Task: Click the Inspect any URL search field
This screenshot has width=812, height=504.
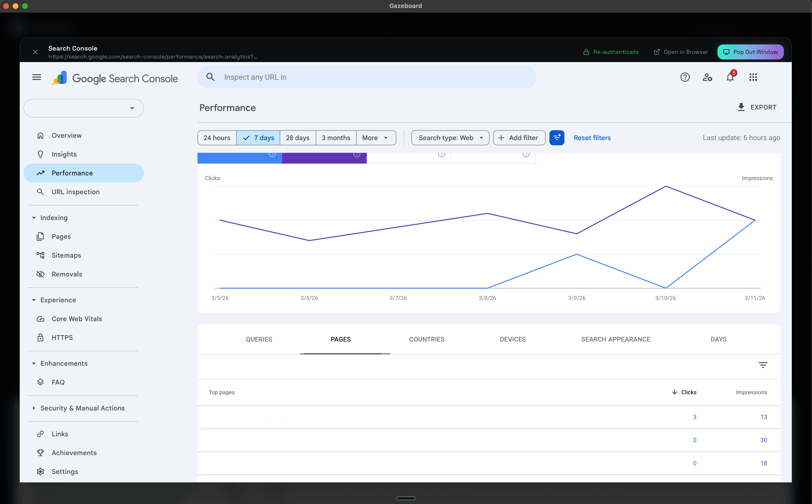Action: [367, 77]
